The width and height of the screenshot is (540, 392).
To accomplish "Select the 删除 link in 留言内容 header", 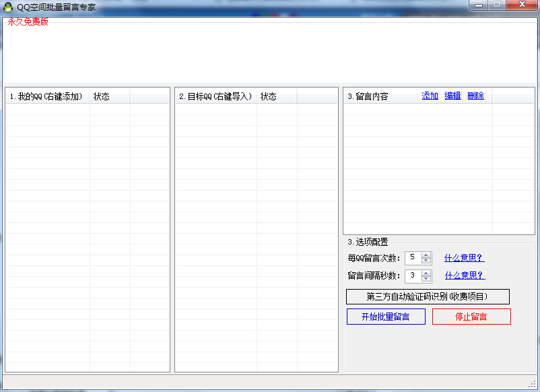I will (475, 96).
